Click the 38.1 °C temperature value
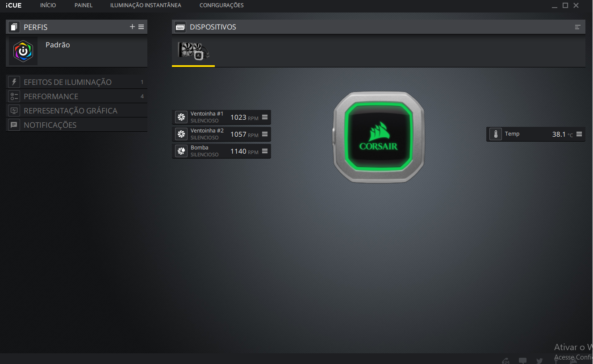This screenshot has height=364, width=593. [x=563, y=134]
